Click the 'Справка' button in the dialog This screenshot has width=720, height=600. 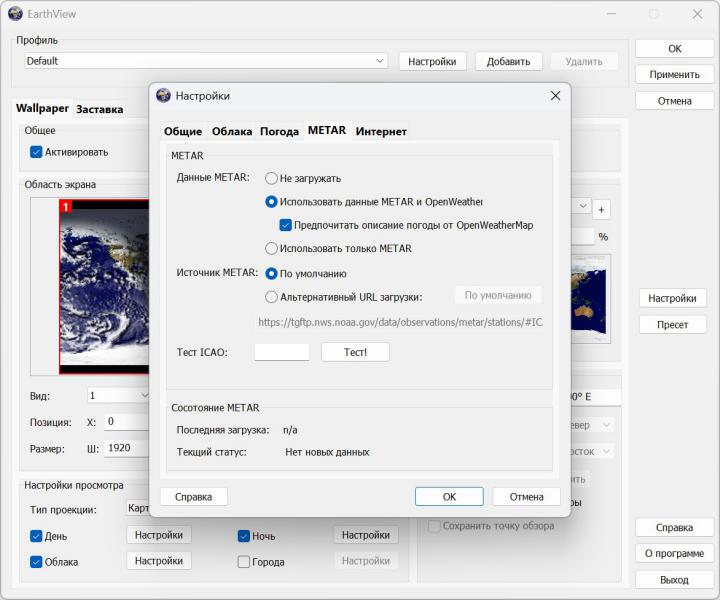click(x=193, y=496)
